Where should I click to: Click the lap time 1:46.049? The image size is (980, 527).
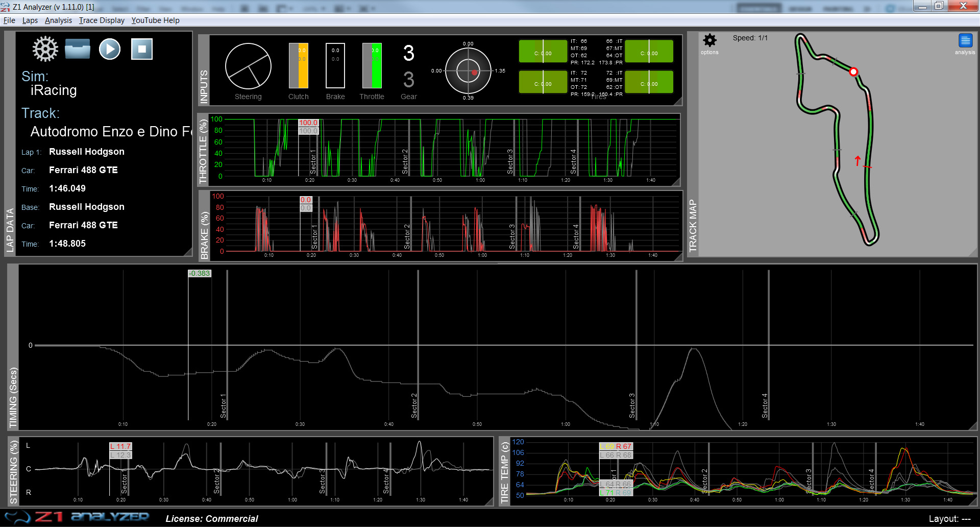[67, 188]
